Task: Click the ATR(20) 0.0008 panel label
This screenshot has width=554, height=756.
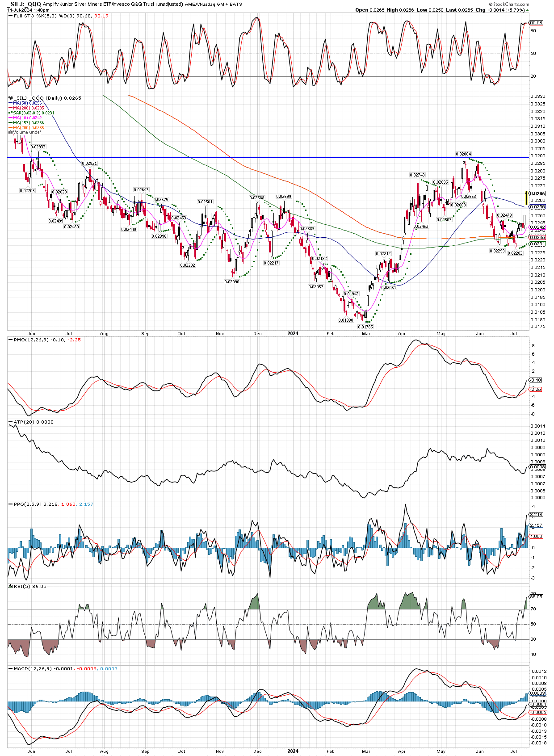Action: point(34,422)
